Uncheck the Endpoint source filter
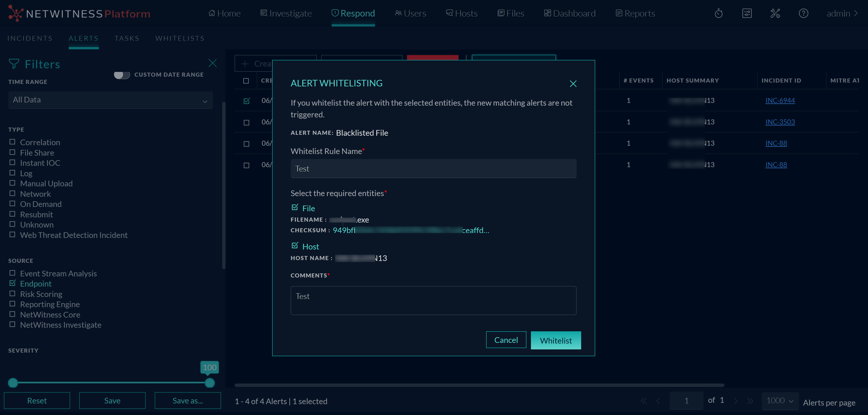 pyautogui.click(x=12, y=283)
